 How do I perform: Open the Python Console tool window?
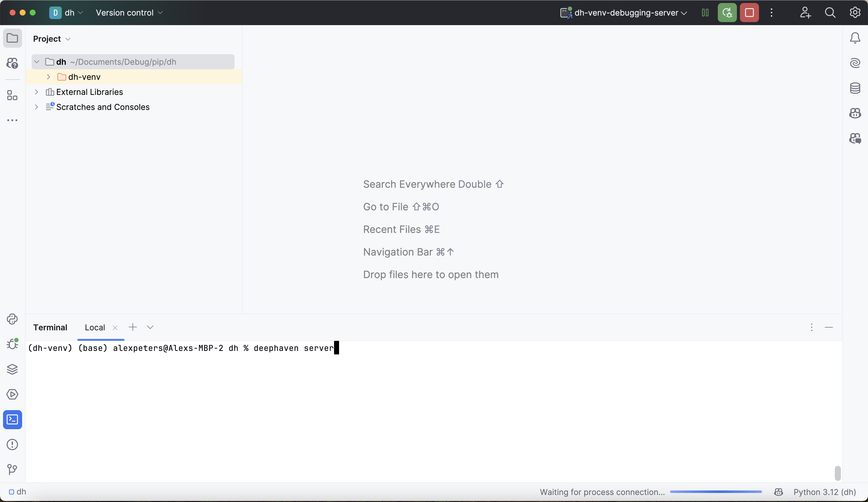(12, 319)
